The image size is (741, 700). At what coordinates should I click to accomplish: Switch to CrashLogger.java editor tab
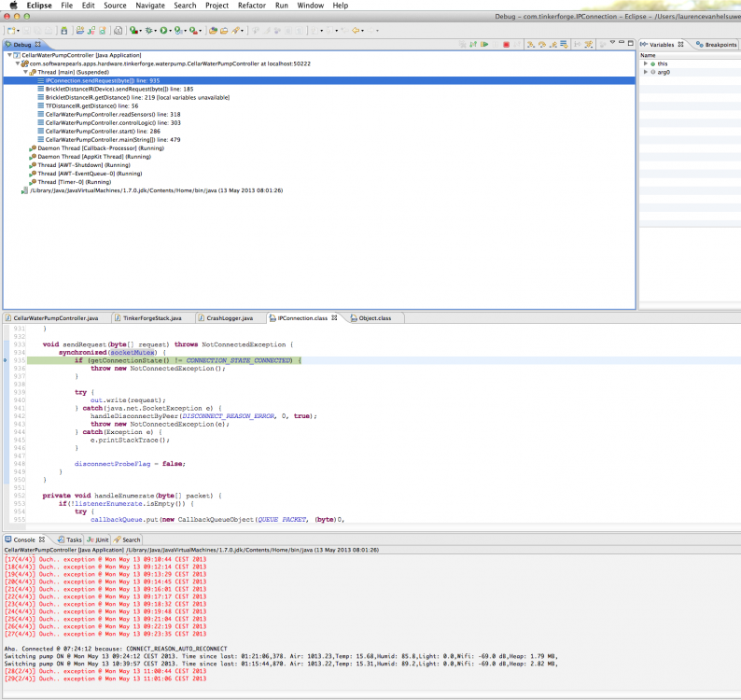click(x=229, y=318)
